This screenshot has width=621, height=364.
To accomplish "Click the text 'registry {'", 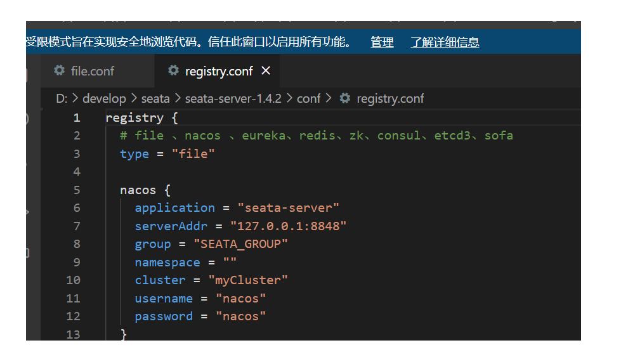I will click(x=142, y=118).
